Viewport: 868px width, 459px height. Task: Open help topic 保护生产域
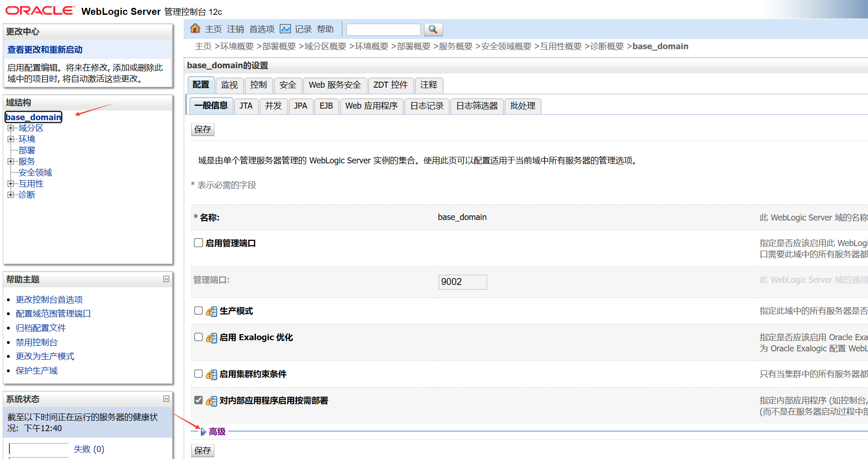[37, 371]
